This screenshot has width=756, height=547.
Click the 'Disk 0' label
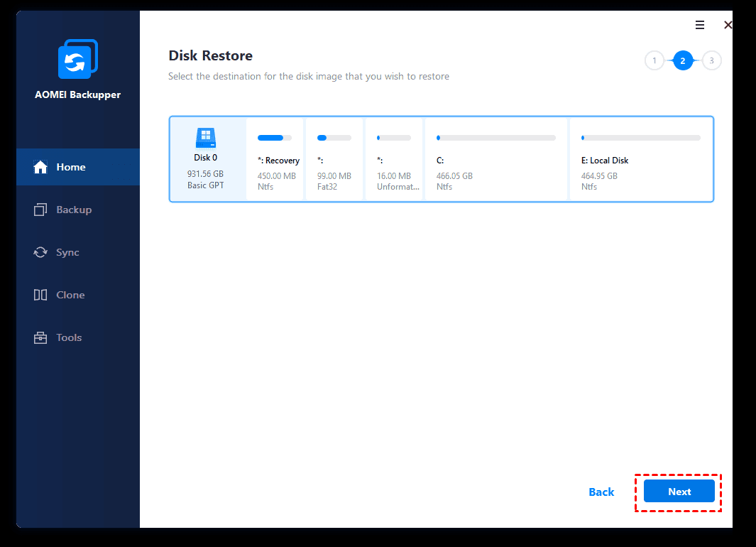pyautogui.click(x=205, y=158)
